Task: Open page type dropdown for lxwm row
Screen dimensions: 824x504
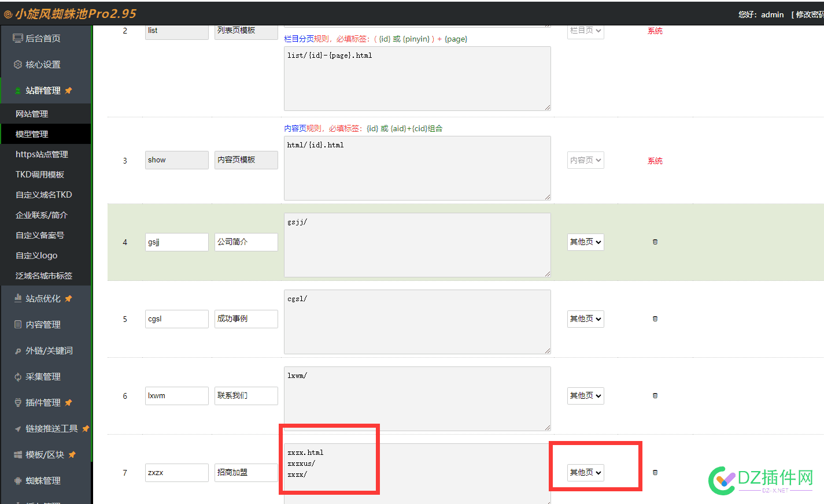Action: pyautogui.click(x=585, y=396)
